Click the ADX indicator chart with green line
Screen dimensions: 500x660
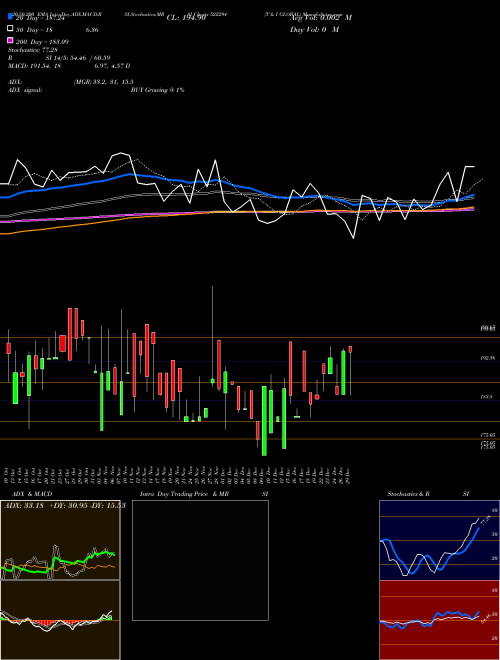(60, 540)
